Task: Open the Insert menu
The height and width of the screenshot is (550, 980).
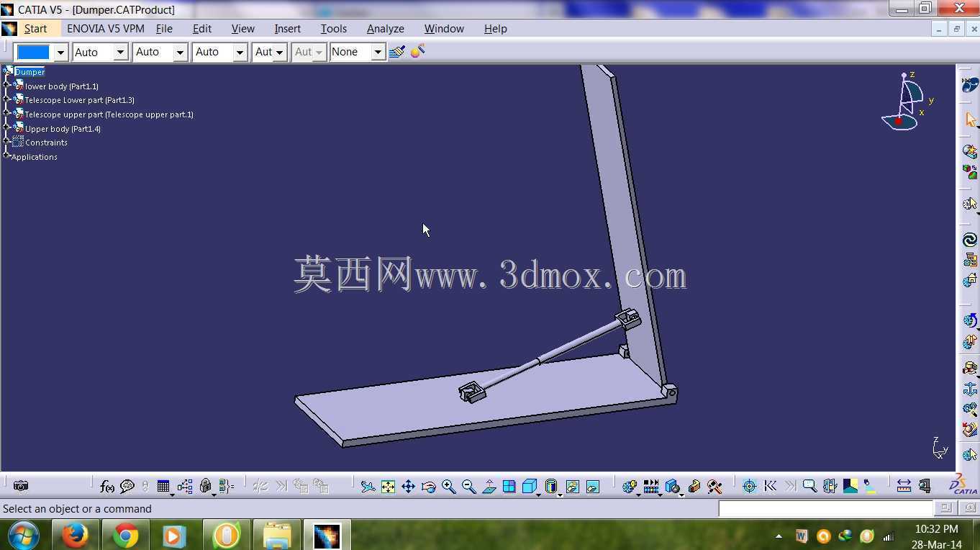Action: [287, 29]
